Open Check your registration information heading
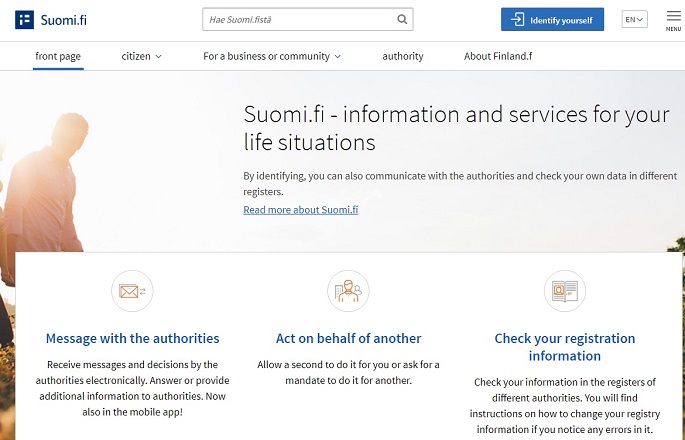685x440 pixels. coord(563,347)
